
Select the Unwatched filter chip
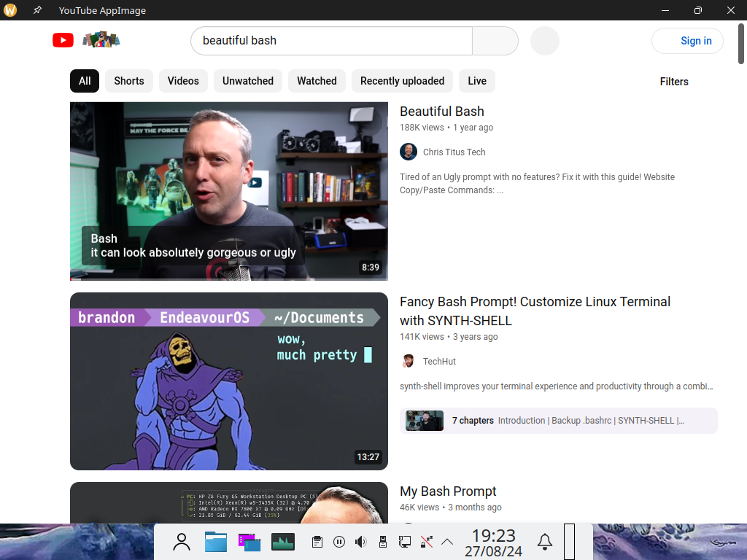(x=248, y=81)
